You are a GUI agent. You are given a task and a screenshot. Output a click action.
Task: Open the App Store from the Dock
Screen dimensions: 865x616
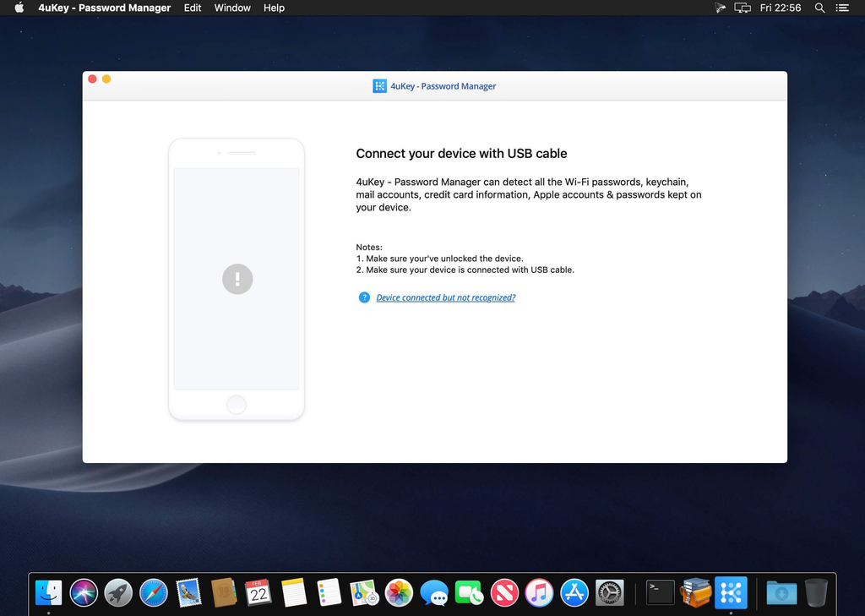574,593
